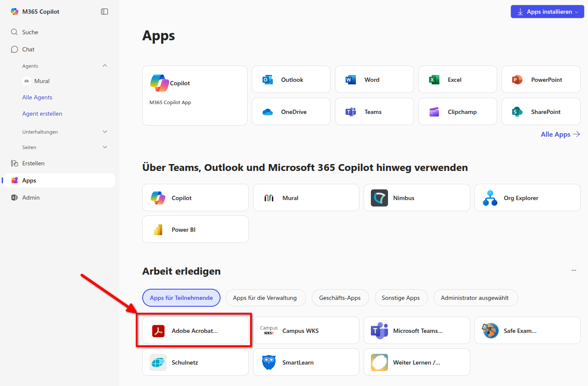The width and height of the screenshot is (588, 386).
Task: Click the Erstellen icon in sidebar
Action: (x=15, y=163)
